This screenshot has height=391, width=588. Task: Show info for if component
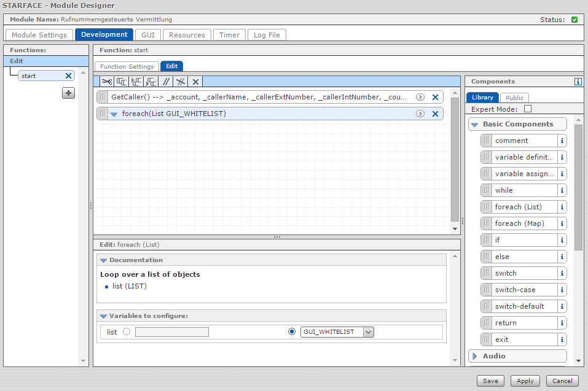pyautogui.click(x=562, y=240)
